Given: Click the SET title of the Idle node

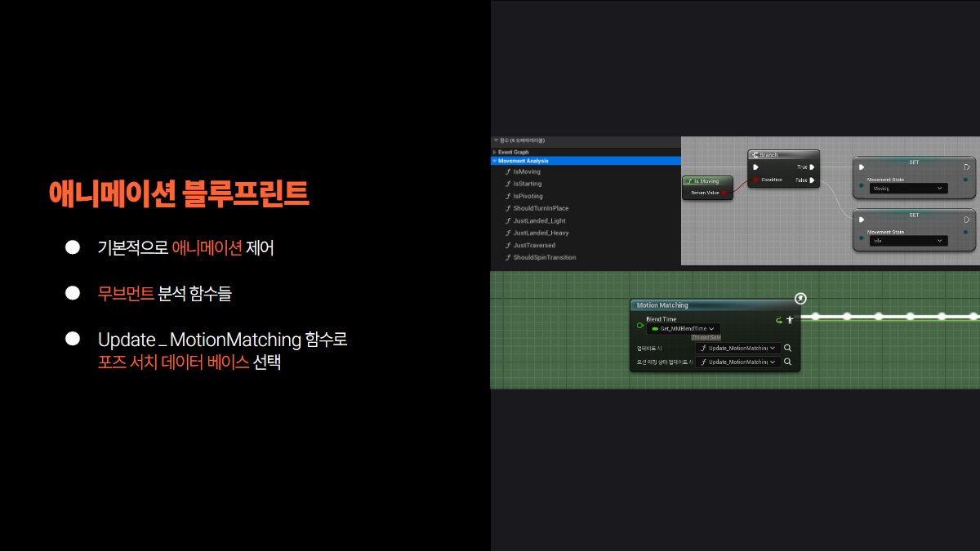Looking at the screenshot, I should 914,215.
